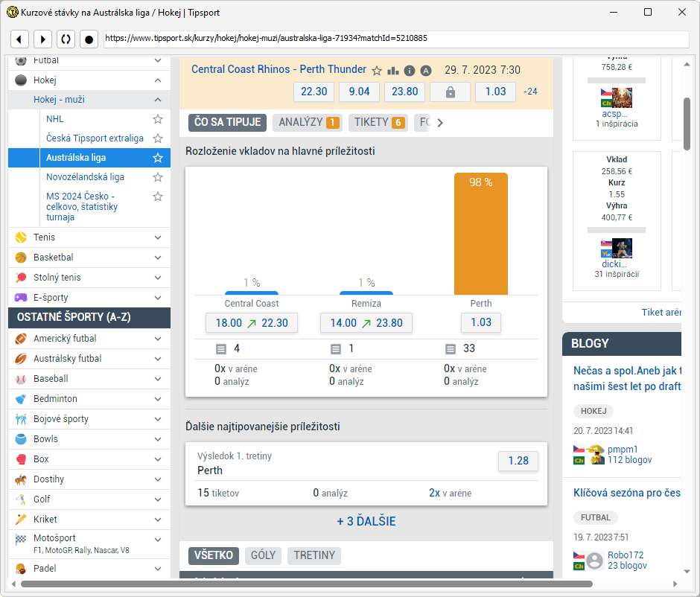Toggle favorite star for NHL
This screenshot has height=597, width=700.
click(158, 119)
